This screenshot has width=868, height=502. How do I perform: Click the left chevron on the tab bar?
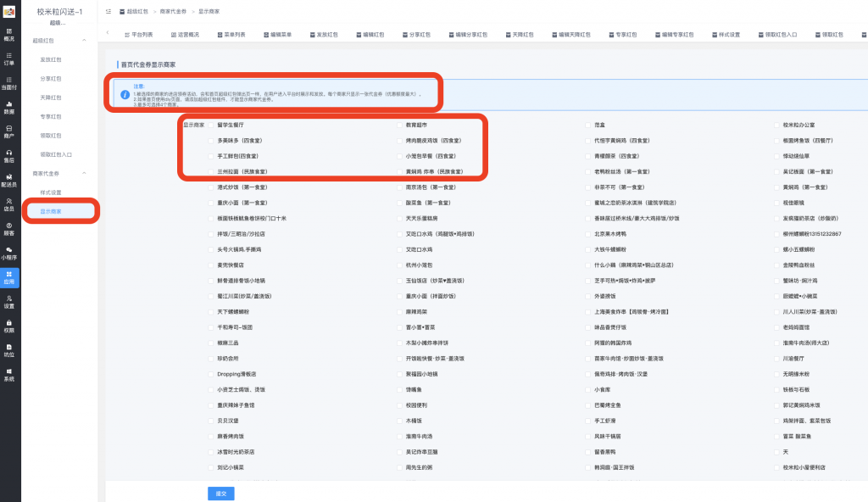pos(108,33)
